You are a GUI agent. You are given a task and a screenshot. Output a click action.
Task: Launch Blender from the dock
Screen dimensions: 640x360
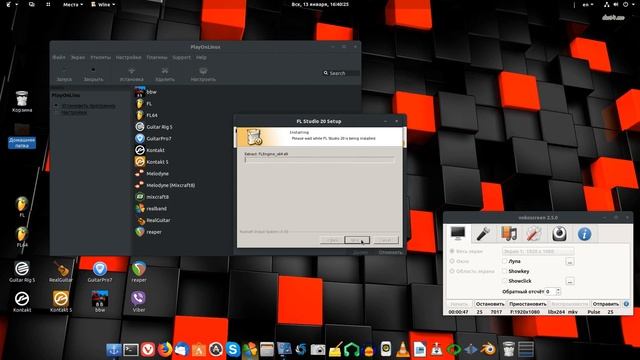coord(488,349)
